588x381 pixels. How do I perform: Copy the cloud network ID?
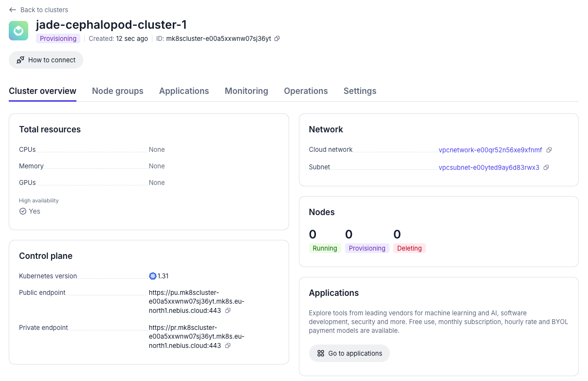(549, 150)
